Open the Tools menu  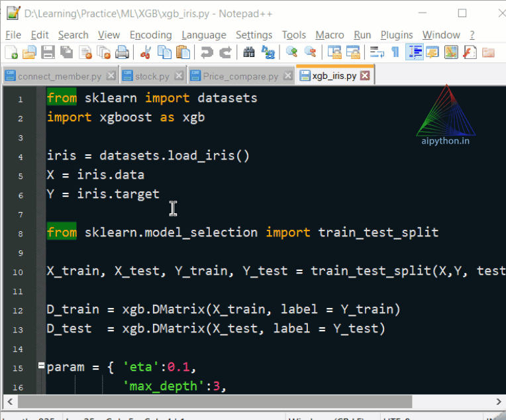point(294,35)
